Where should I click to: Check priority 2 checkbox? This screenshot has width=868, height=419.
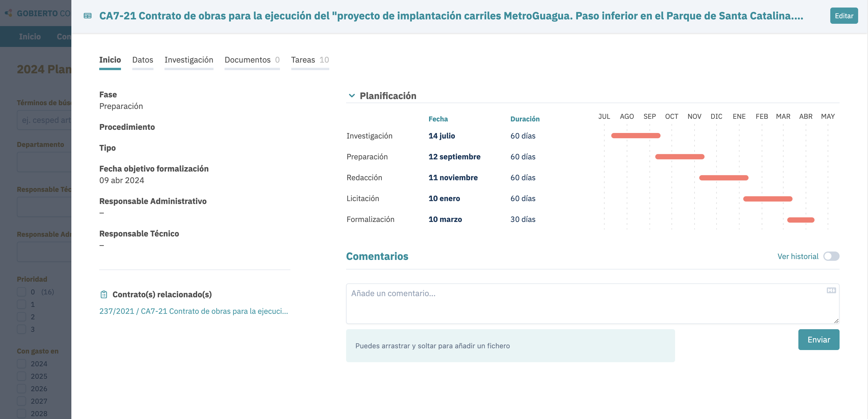point(21,317)
